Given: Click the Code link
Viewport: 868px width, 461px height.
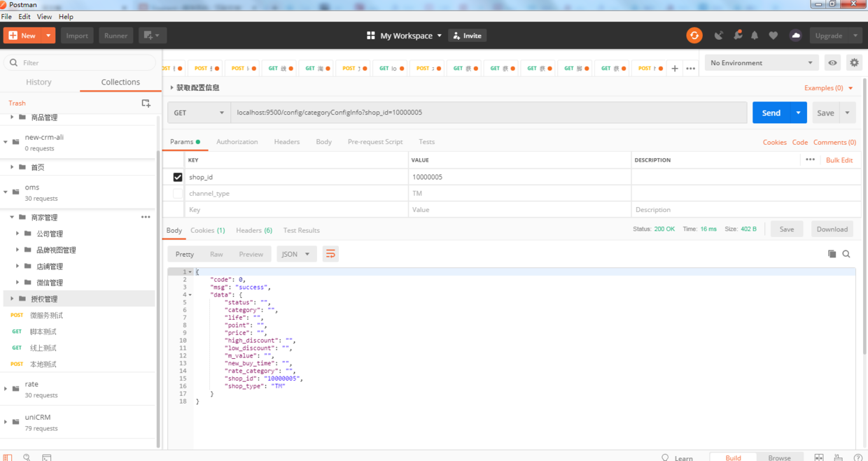Looking at the screenshot, I should coord(799,142).
